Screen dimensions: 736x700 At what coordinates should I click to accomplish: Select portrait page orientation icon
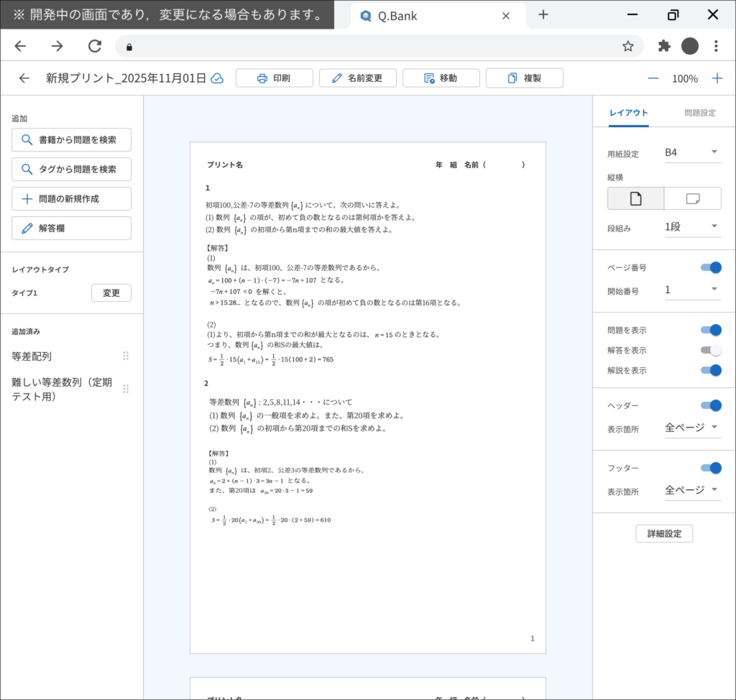(635, 198)
